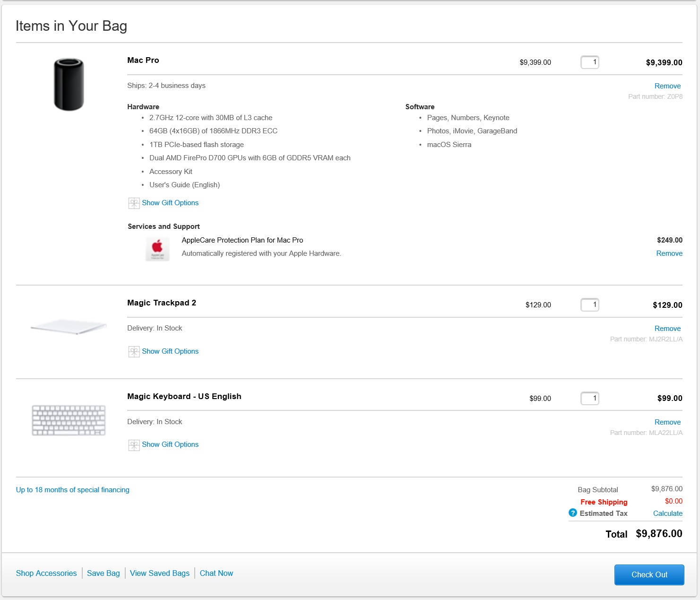Image resolution: width=700 pixels, height=600 pixels.
Task: Click the Magic Keyboard quantity field
Action: [589, 398]
